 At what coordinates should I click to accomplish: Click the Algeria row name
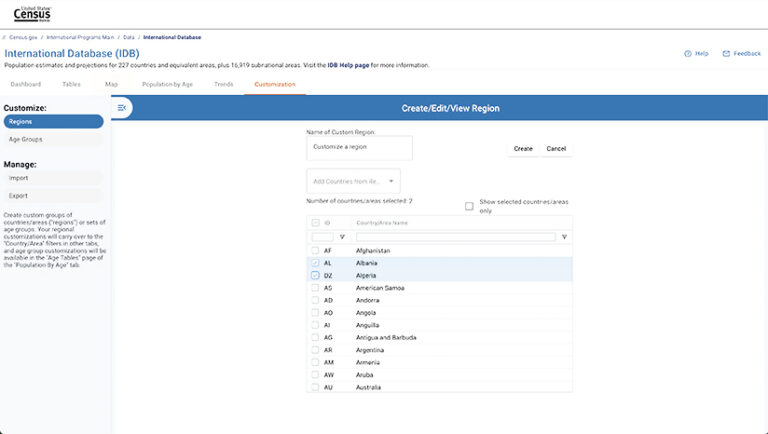click(366, 275)
